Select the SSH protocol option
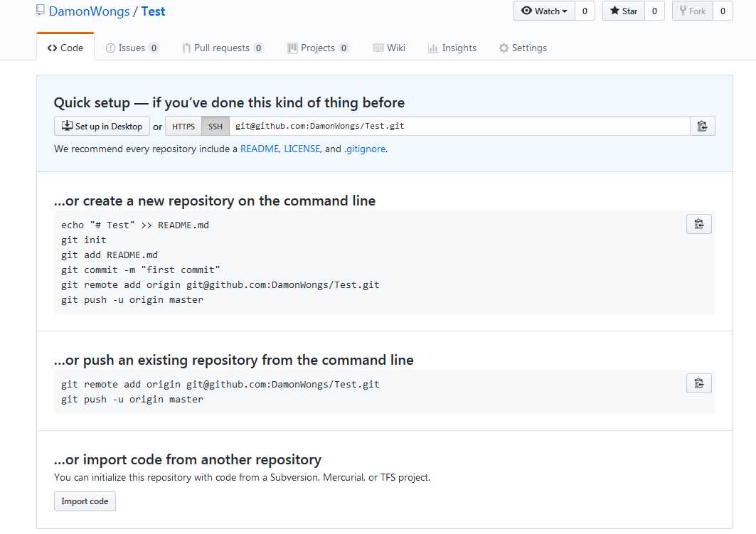756x534 pixels. (x=215, y=127)
